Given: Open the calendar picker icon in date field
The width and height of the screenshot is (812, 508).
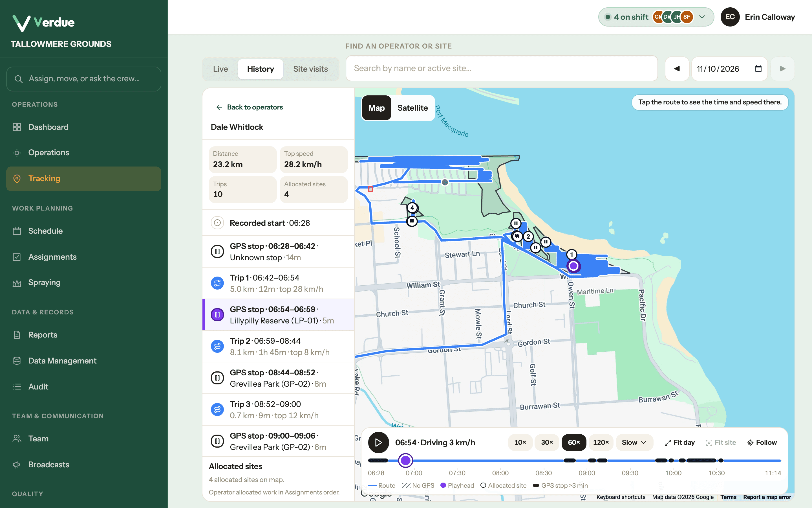Looking at the screenshot, I should click(x=758, y=69).
